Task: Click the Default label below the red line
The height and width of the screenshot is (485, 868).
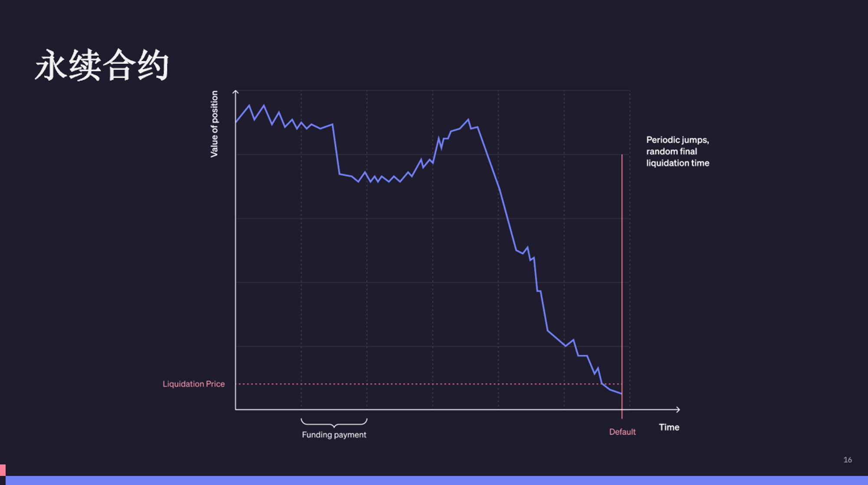Action: coord(622,432)
